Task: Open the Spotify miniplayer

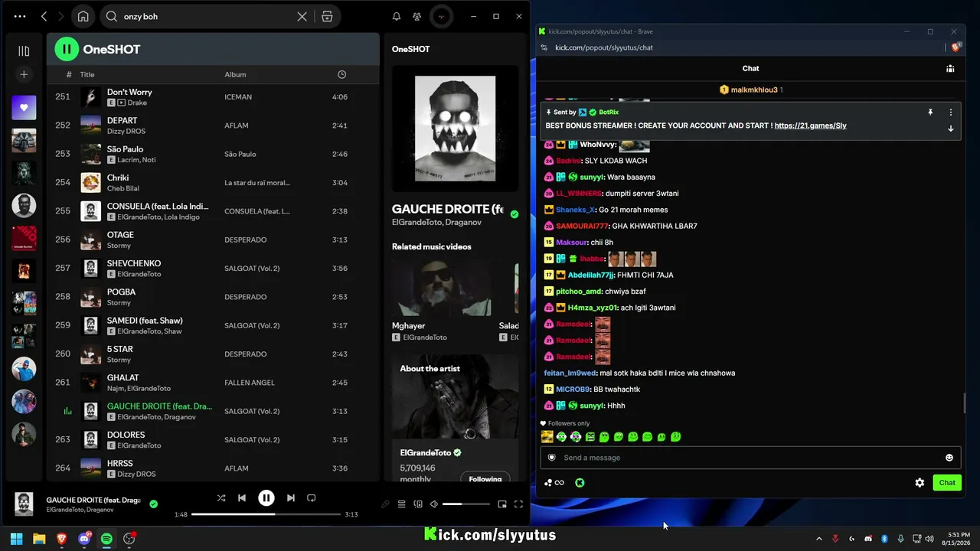Action: pyautogui.click(x=502, y=504)
